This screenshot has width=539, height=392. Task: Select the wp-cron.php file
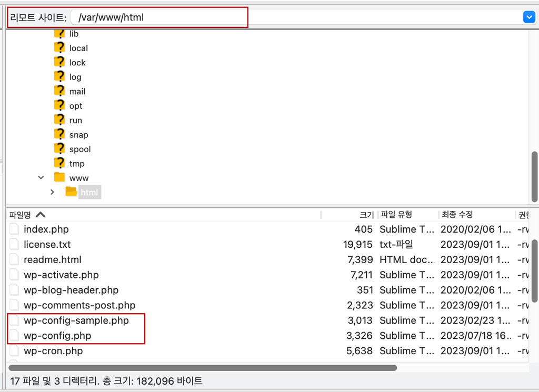[53, 351]
